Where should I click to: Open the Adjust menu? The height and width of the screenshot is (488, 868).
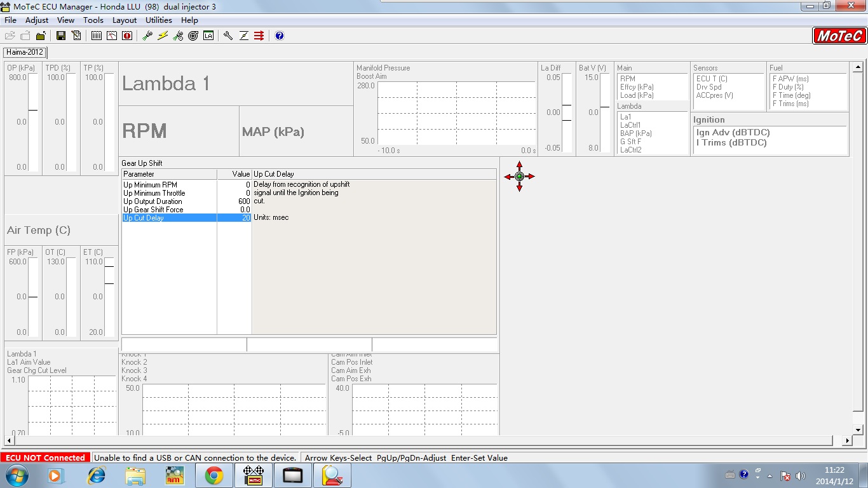click(37, 20)
